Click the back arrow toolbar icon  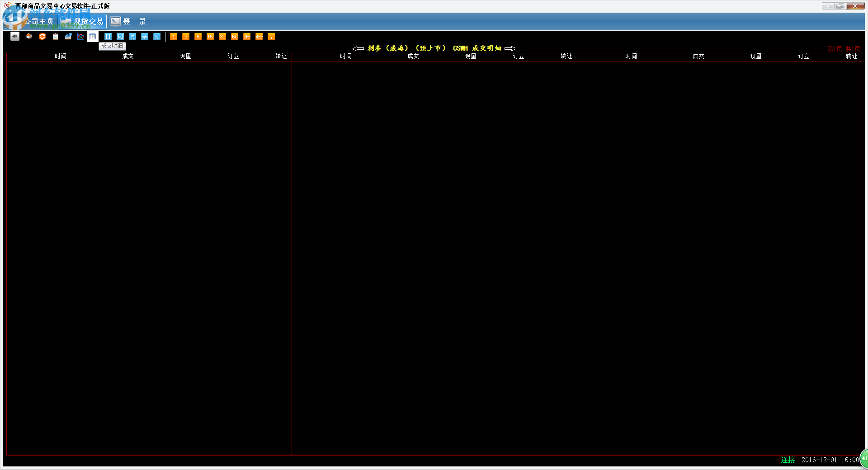(15, 37)
